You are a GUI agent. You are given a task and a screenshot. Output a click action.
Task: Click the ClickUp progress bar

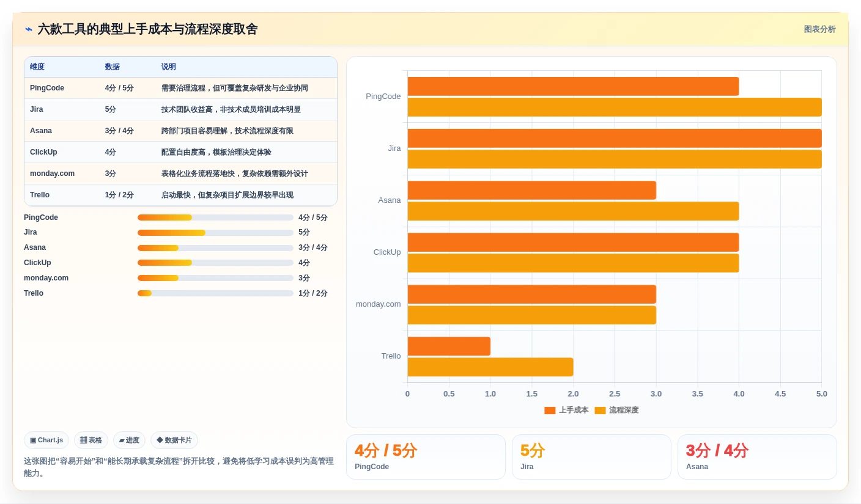click(215, 263)
